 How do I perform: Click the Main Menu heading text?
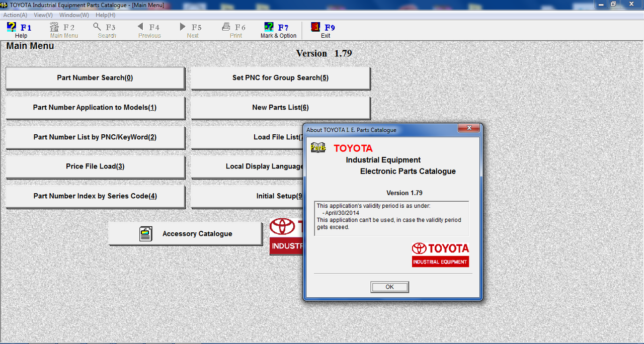[x=30, y=46]
